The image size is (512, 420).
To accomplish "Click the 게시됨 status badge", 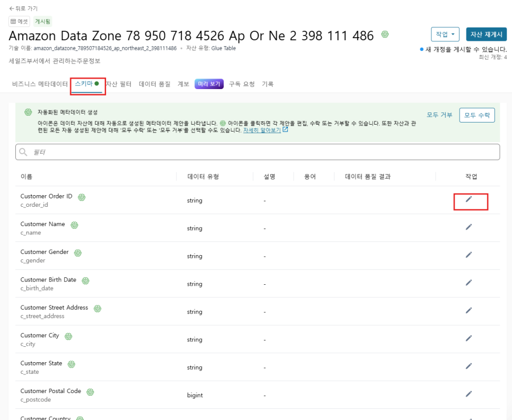I will point(43,22).
